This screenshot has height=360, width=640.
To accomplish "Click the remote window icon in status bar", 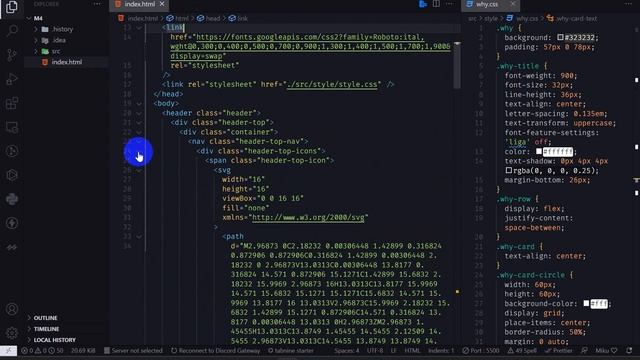I will pos(8,350).
